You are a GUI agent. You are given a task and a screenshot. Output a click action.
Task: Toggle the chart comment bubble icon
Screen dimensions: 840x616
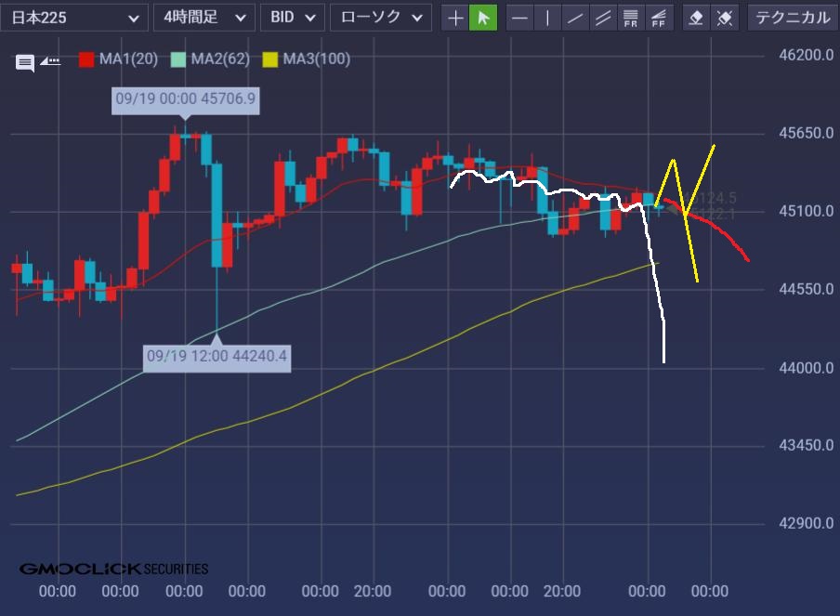point(25,63)
